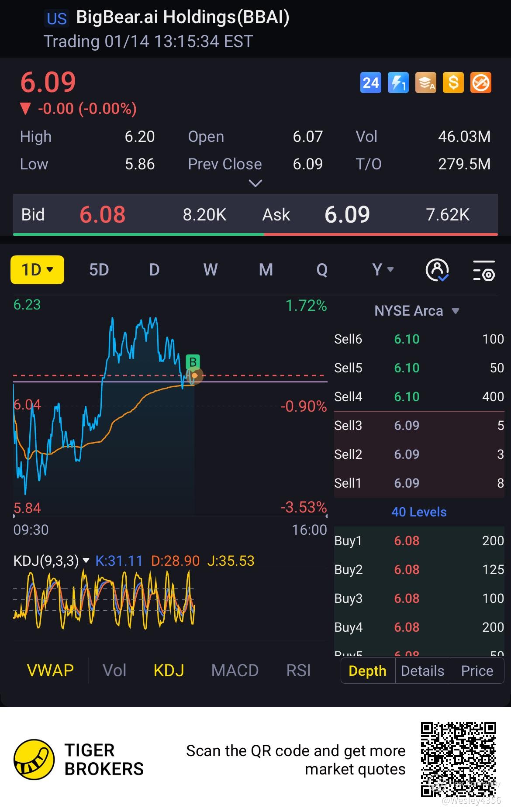Tap the green B buy marker
The height and width of the screenshot is (812, 511).
click(193, 362)
